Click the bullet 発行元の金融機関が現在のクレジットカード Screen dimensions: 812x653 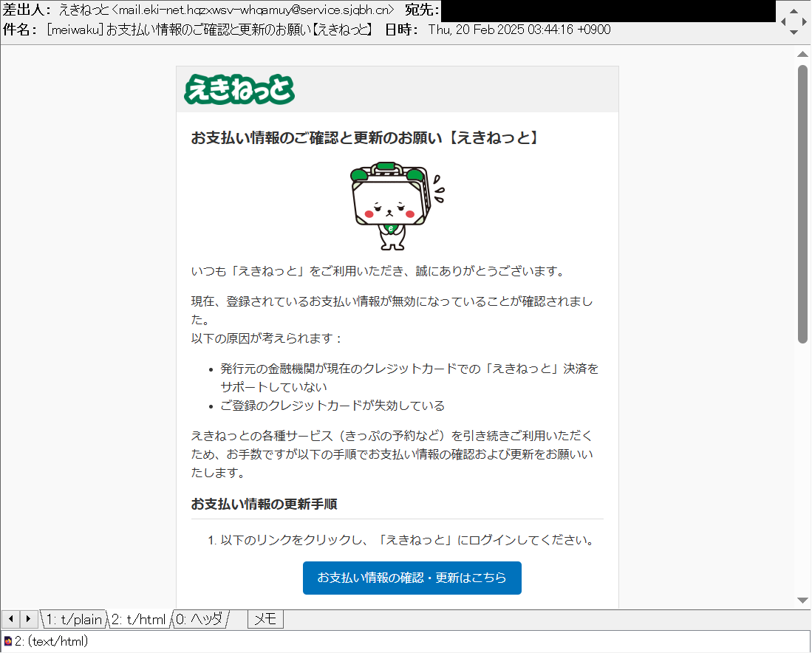click(409, 377)
